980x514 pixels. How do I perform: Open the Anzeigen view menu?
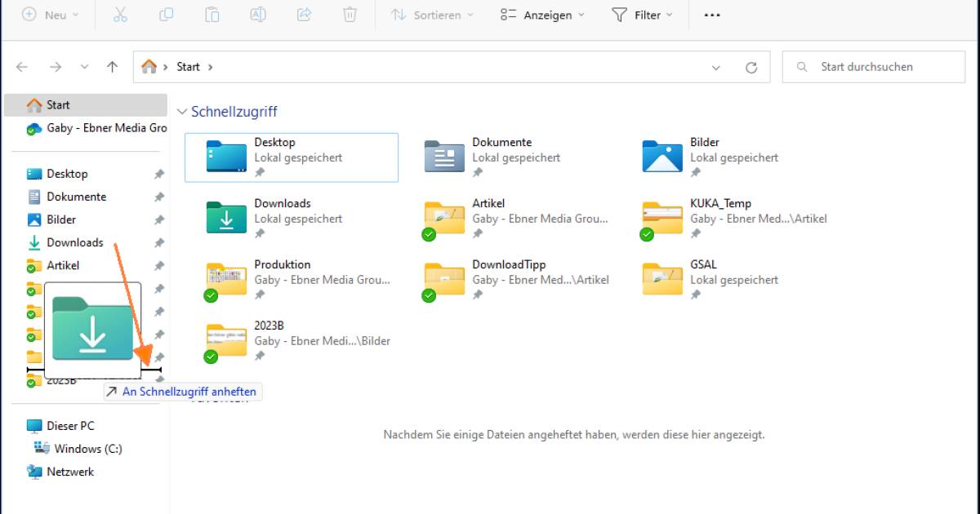[542, 15]
